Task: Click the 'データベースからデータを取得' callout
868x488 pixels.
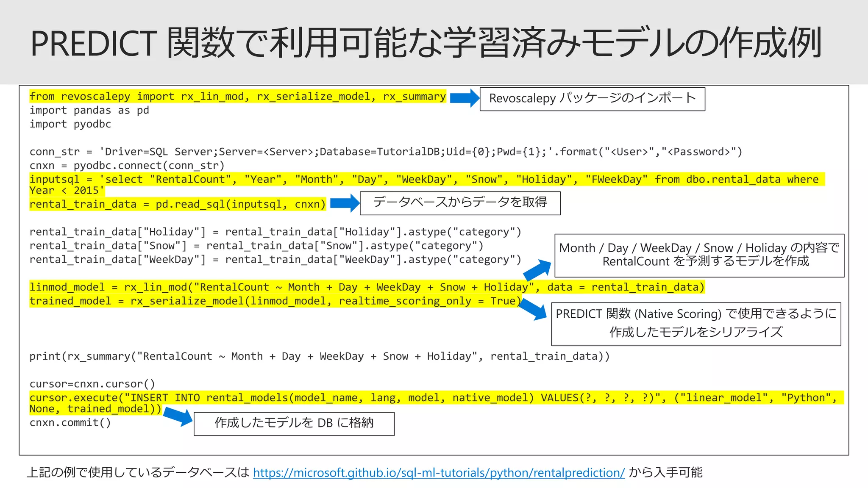Action: click(x=460, y=203)
